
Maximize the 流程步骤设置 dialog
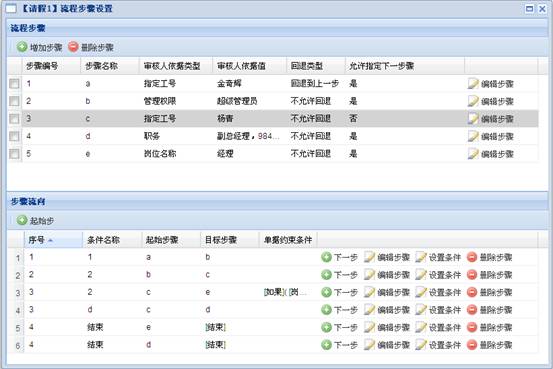[x=529, y=8]
